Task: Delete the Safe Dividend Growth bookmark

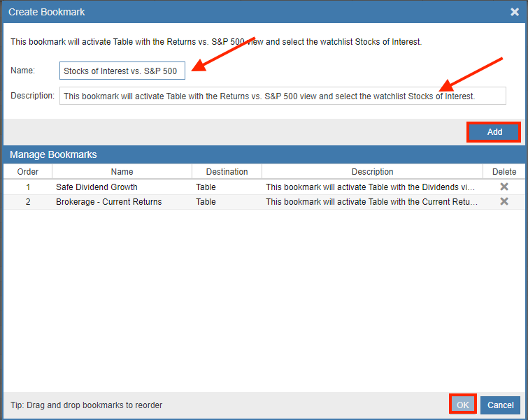Action: click(504, 187)
